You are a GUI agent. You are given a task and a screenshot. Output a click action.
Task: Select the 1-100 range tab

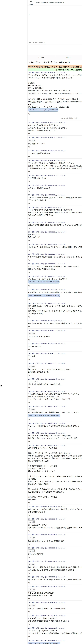click(x=69, y=58)
